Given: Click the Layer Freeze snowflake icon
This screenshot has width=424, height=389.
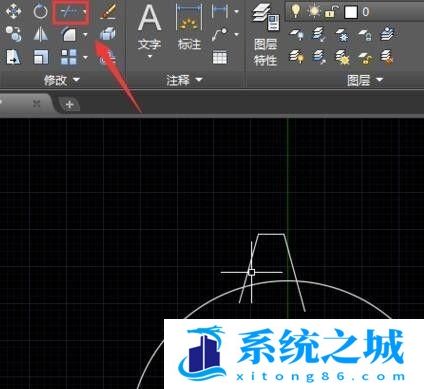Looking at the screenshot, I should [x=342, y=35].
